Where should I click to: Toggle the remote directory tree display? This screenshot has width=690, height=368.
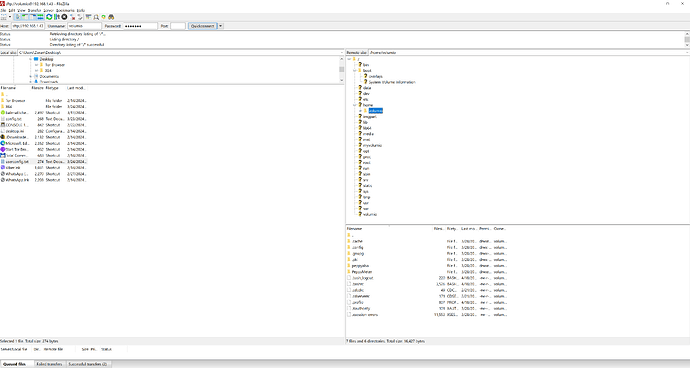[x=33, y=17]
